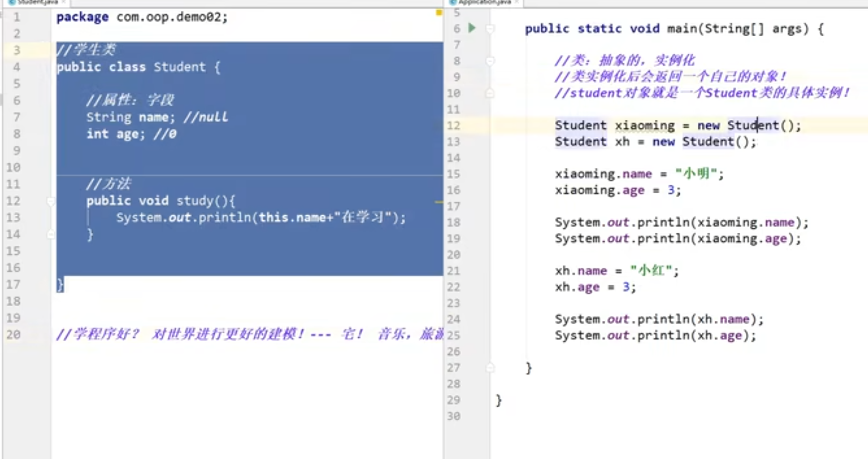Switch to the Application.java tab

[x=485, y=2]
